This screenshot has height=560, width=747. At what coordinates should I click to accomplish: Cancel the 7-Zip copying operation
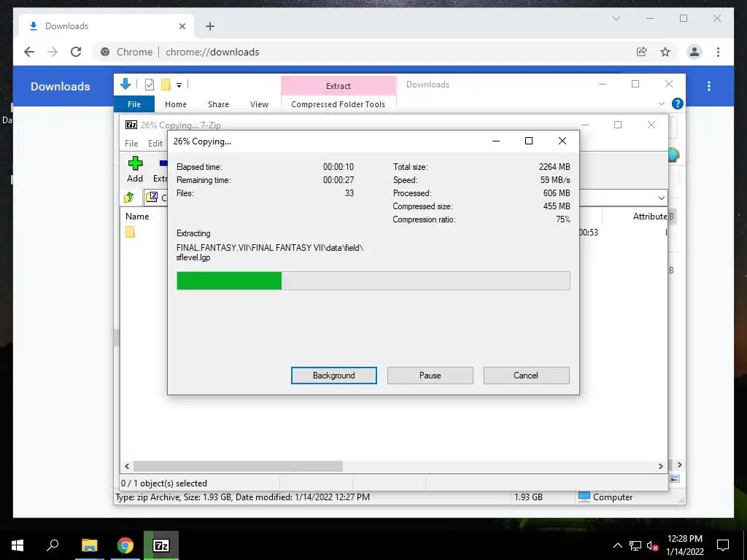click(526, 376)
